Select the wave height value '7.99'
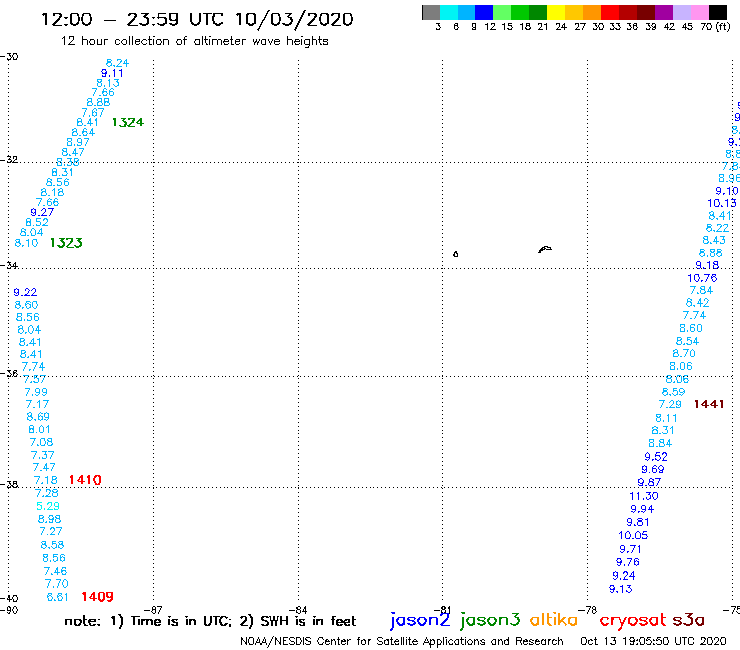 coord(36,392)
